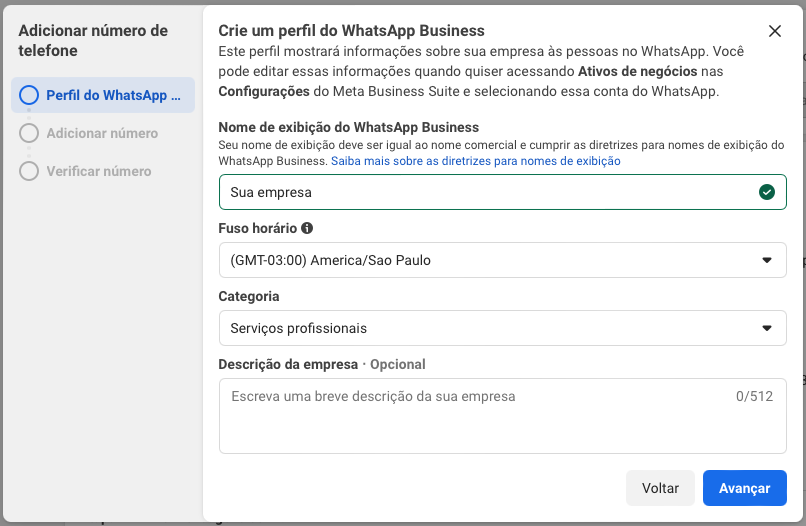Image resolution: width=806 pixels, height=526 pixels.
Task: Click the Nome de exibição do WhatsApp Business label
Action: (x=349, y=127)
